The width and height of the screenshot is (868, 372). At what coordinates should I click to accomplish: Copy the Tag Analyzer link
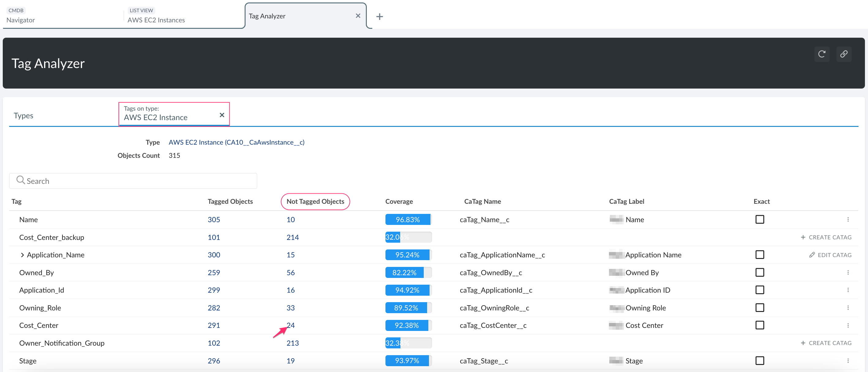(844, 54)
